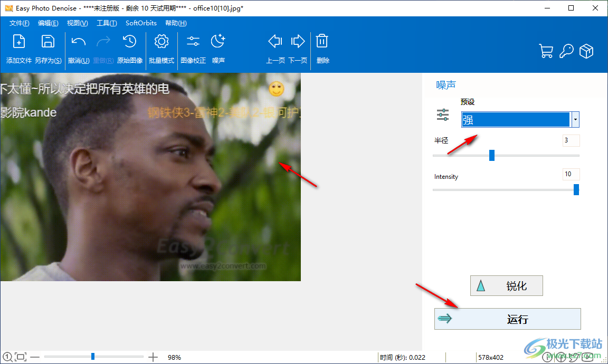
Task: Click the 预设 label text
Action: pyautogui.click(x=468, y=102)
